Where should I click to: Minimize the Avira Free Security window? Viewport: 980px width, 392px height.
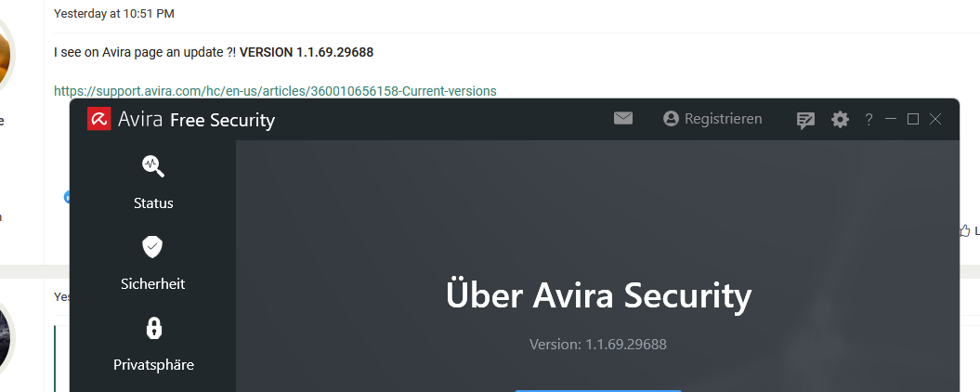coord(891,119)
